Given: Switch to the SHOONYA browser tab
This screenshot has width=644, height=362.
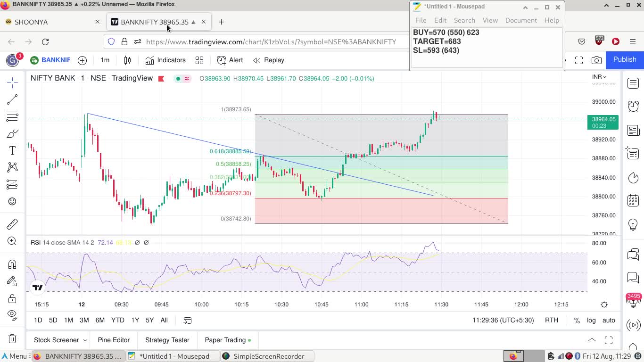Looking at the screenshot, I should 52,22.
